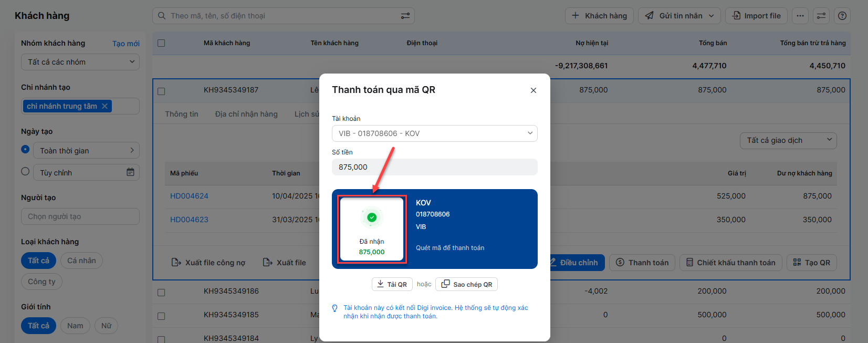Open the help question mark icon
Viewport: 868px width, 343px height.
842,16
